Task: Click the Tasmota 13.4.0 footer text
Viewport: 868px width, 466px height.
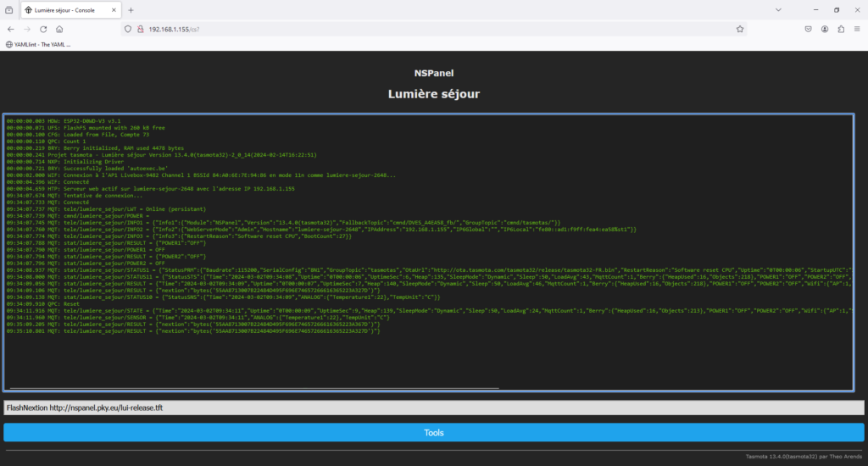Action: pyautogui.click(x=804, y=457)
